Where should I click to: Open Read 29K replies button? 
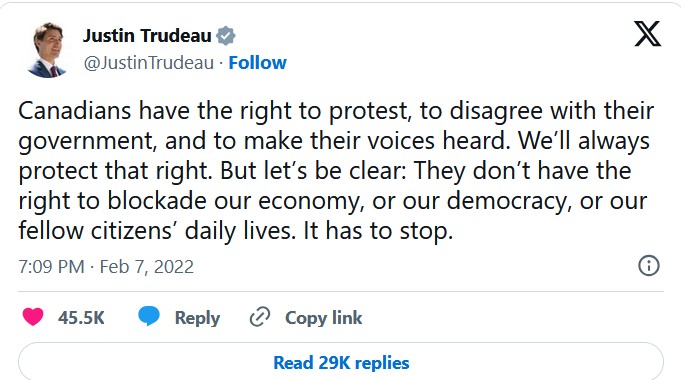coord(341,362)
